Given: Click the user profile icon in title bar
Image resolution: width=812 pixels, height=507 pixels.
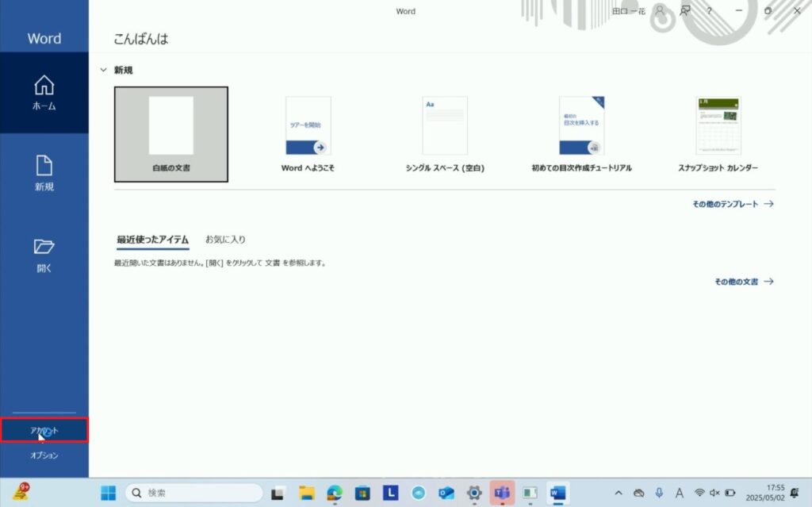Looking at the screenshot, I should click(x=660, y=10).
